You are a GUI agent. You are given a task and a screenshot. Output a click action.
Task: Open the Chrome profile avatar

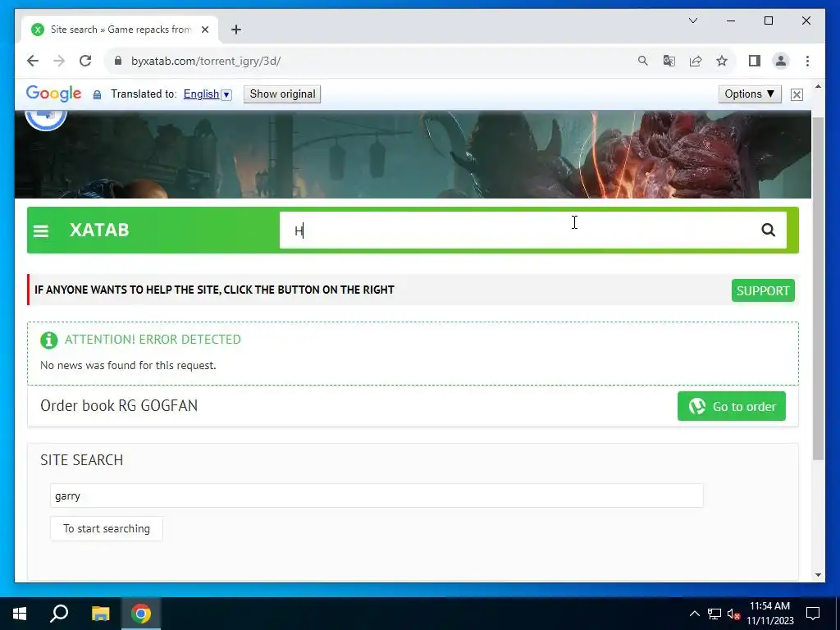(781, 61)
